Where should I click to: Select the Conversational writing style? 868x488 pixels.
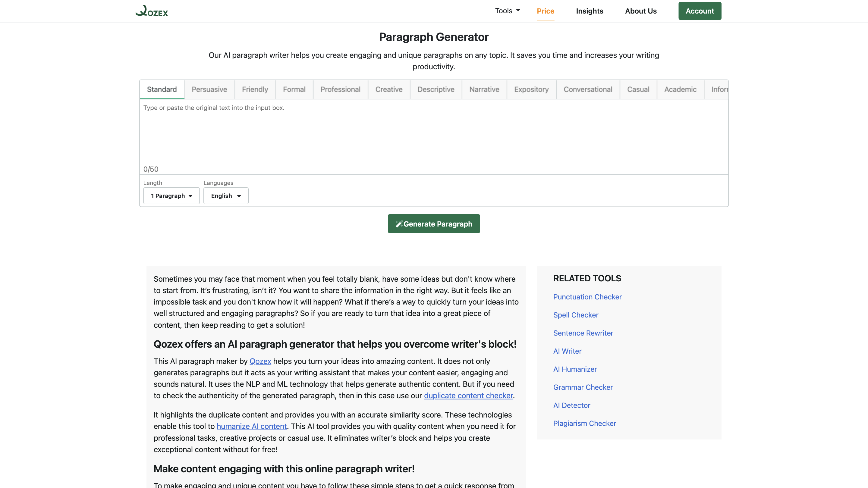(588, 89)
